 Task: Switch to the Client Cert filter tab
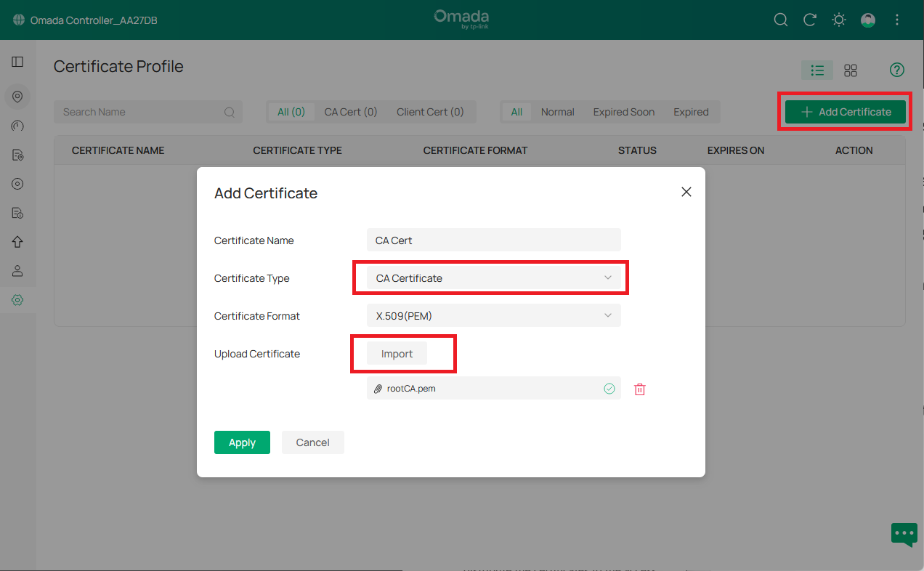click(x=431, y=112)
